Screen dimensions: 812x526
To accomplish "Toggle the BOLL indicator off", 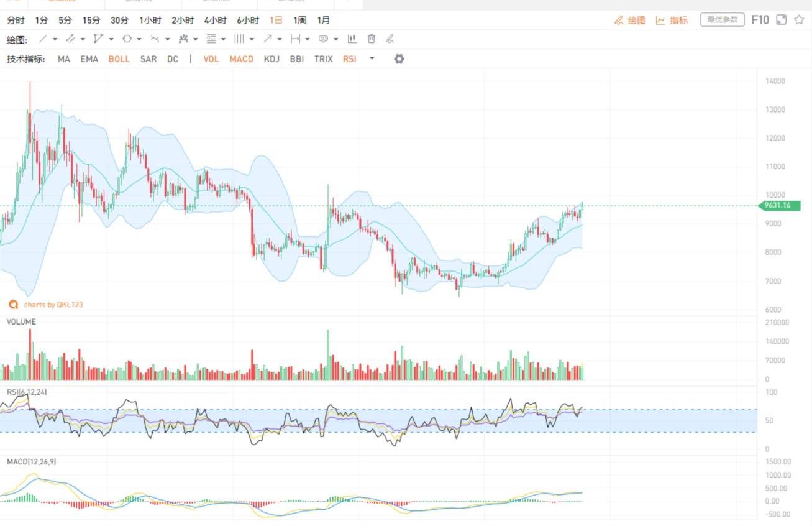I will (119, 59).
